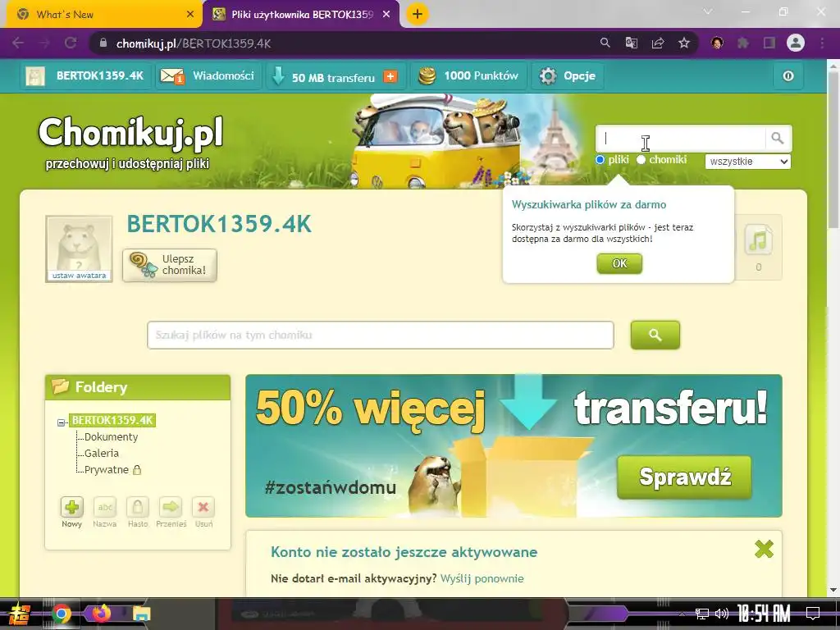
Task: Open Wiadomości messages
Action: point(208,76)
